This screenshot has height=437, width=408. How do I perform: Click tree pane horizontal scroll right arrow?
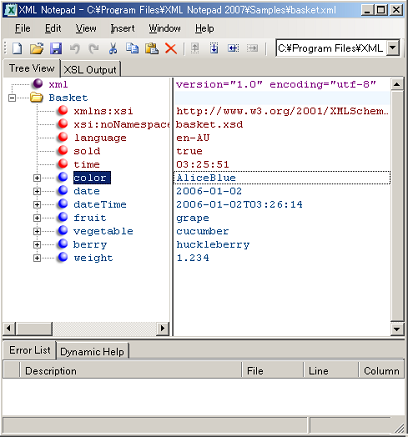[x=162, y=329]
